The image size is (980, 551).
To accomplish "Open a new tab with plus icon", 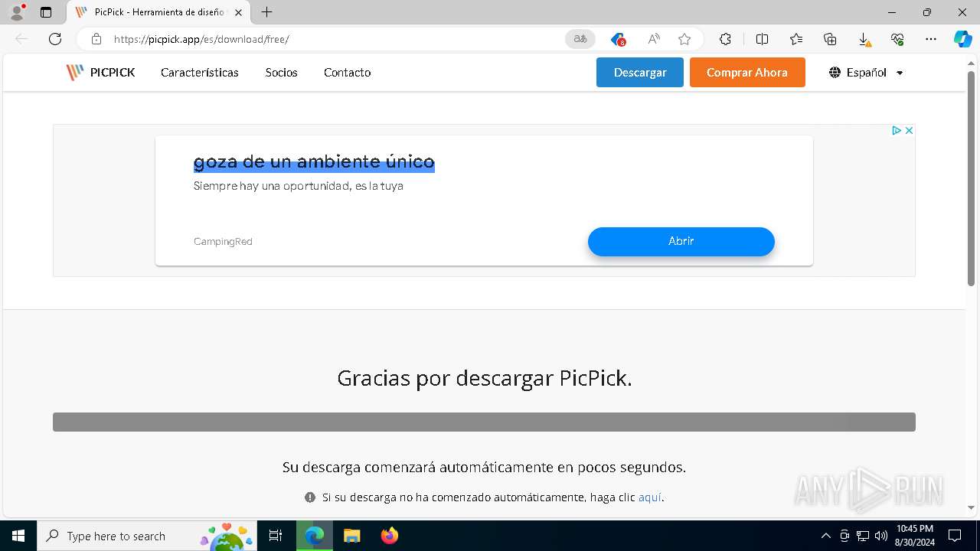I will (x=266, y=12).
